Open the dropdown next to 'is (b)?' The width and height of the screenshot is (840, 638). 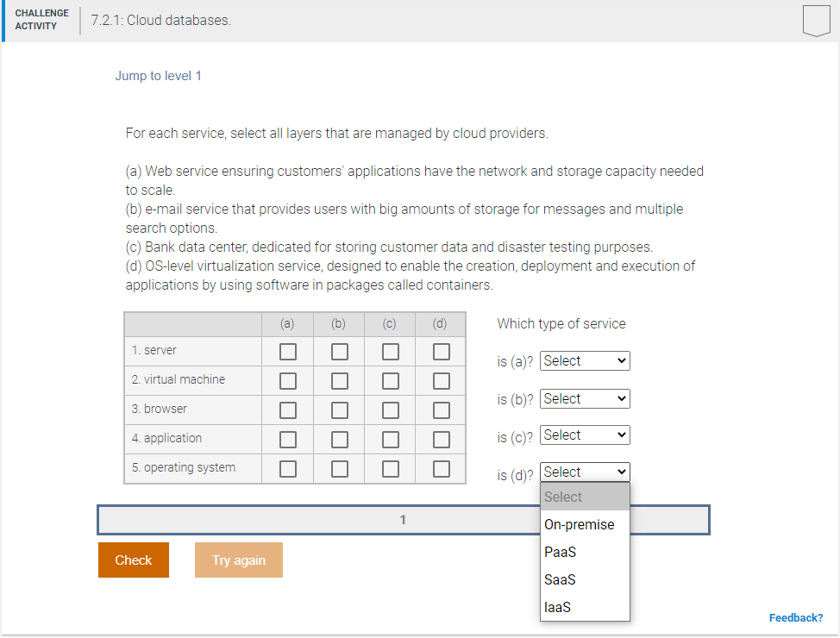click(x=585, y=398)
